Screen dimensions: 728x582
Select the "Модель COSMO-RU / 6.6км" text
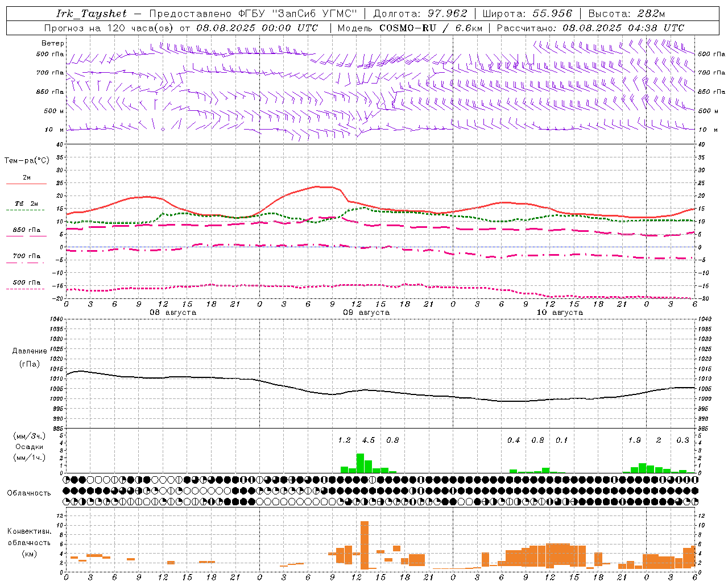tap(410, 28)
